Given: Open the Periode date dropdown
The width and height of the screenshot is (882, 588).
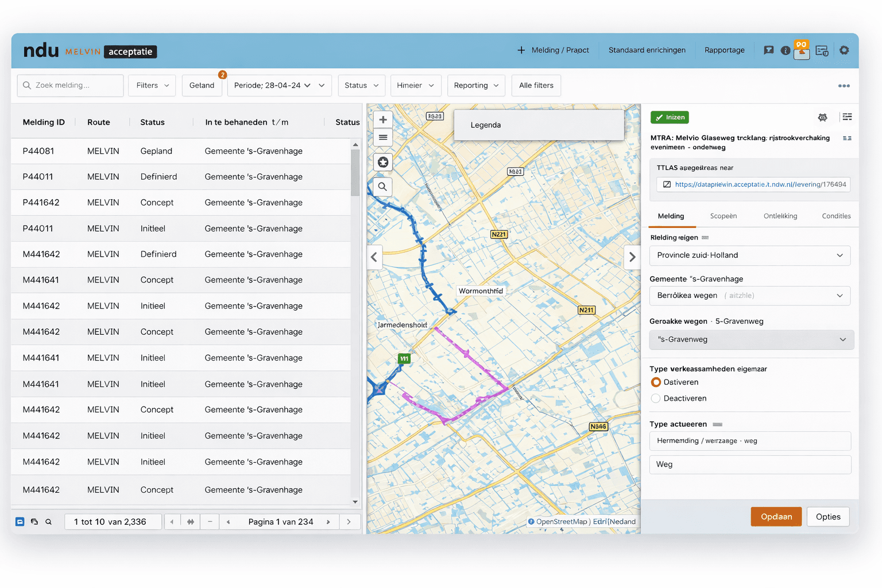Looking at the screenshot, I should [279, 86].
